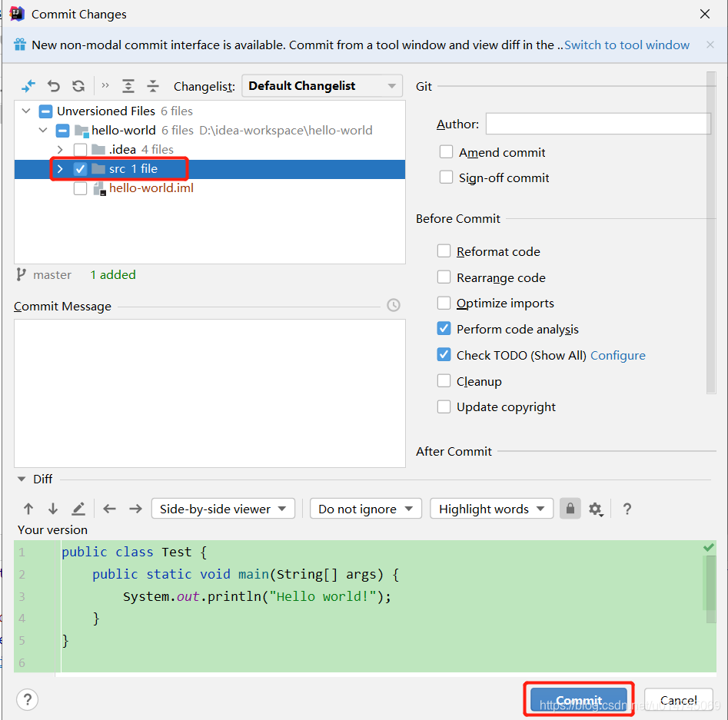The height and width of the screenshot is (720, 728).
Task: Enable Amend commit checkbox
Action: coord(446,152)
